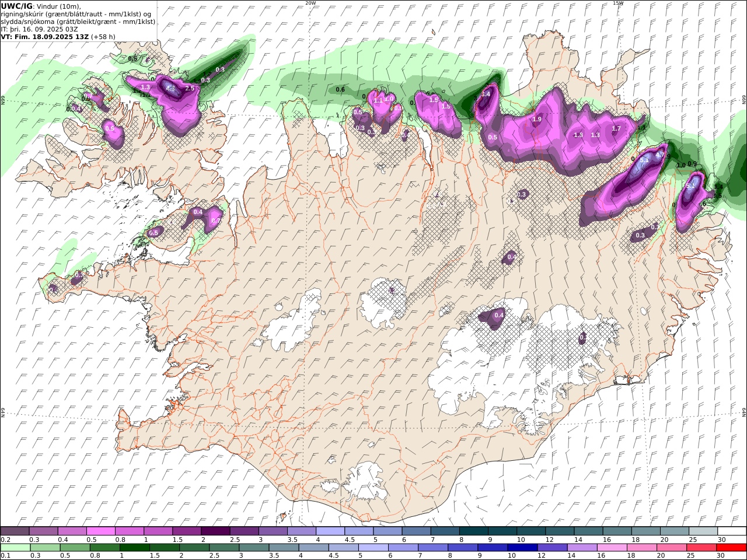Pick bottom-row legend swatch between 3 and 3.5
Image resolution: width=747 pixels, height=560 pixels.
254,548
